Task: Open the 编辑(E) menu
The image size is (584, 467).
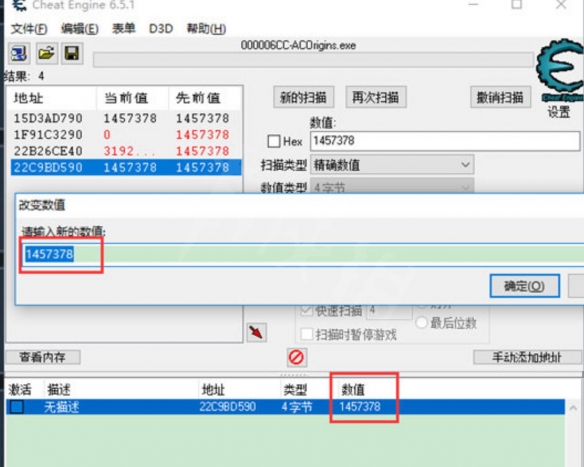Action: click(x=80, y=29)
